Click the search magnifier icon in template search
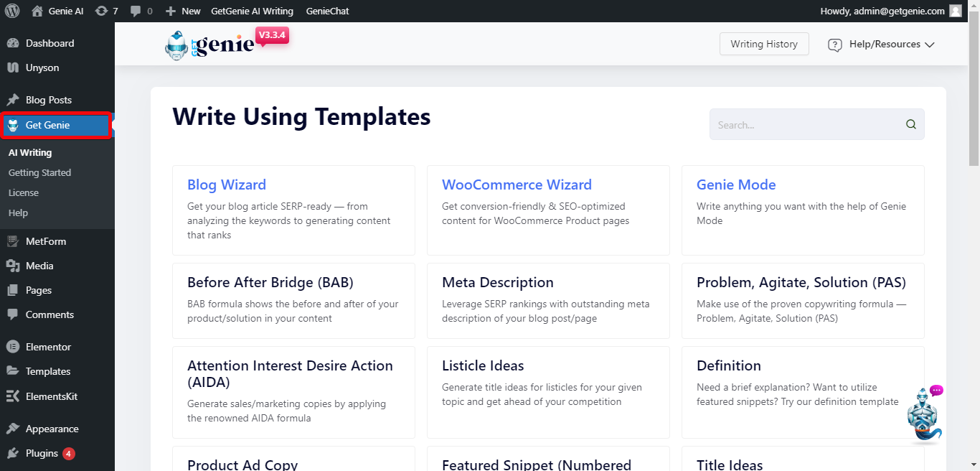 point(911,124)
